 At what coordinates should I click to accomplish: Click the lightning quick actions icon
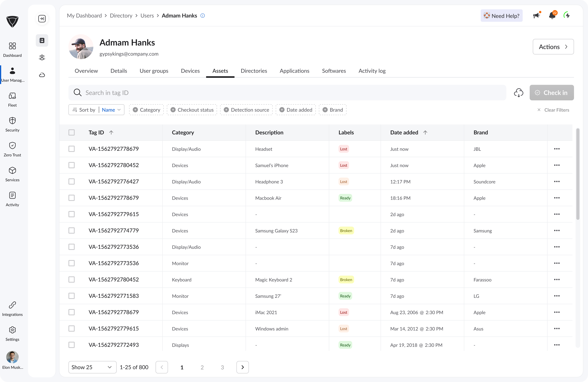coord(567,16)
